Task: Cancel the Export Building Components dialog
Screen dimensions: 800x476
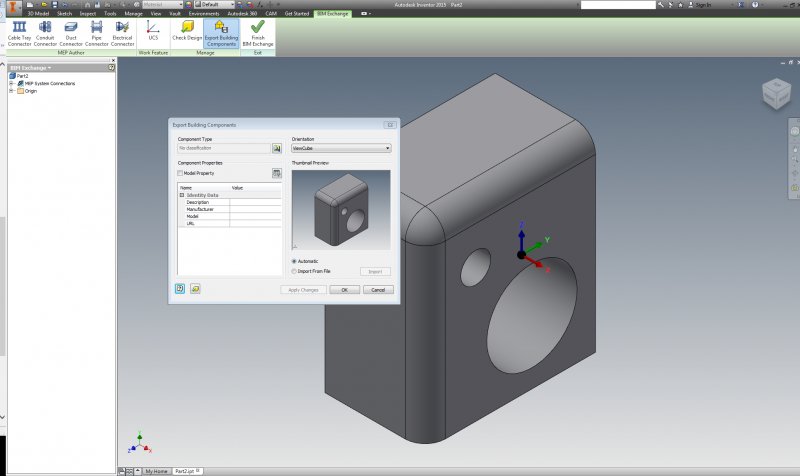Action: 377,289
